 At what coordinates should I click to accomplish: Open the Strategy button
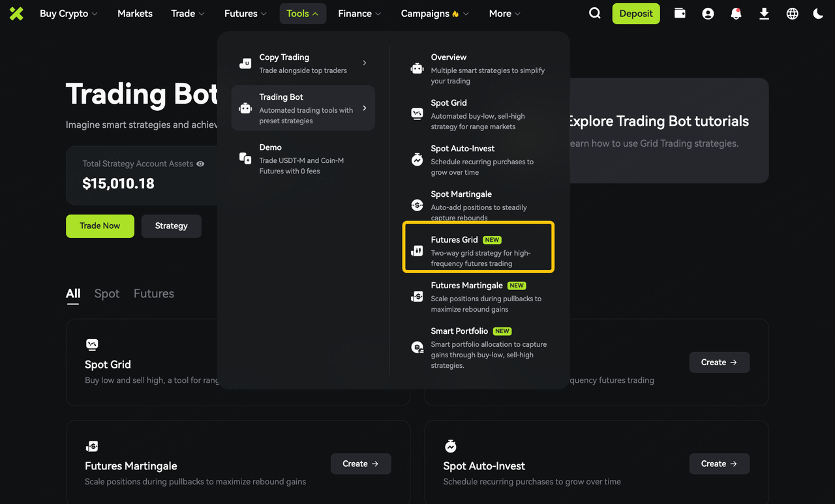click(x=172, y=226)
